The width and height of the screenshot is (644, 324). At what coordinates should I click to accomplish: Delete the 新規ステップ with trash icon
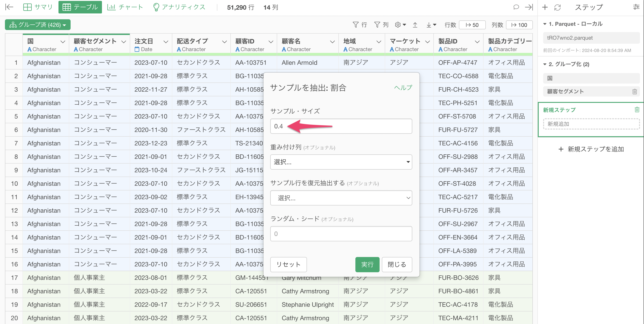[x=637, y=110]
